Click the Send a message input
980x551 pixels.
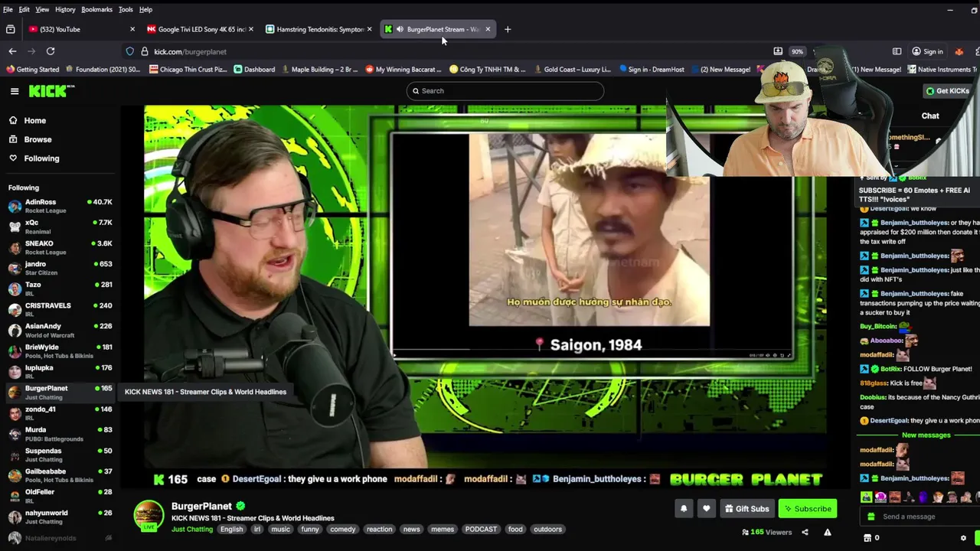pyautogui.click(x=916, y=517)
